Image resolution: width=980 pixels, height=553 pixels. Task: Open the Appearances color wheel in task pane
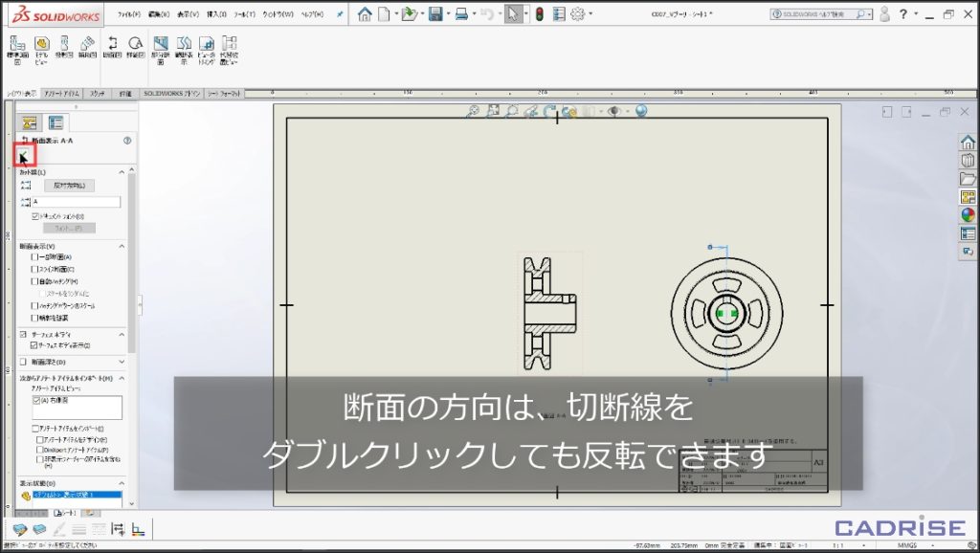pyautogui.click(x=968, y=215)
